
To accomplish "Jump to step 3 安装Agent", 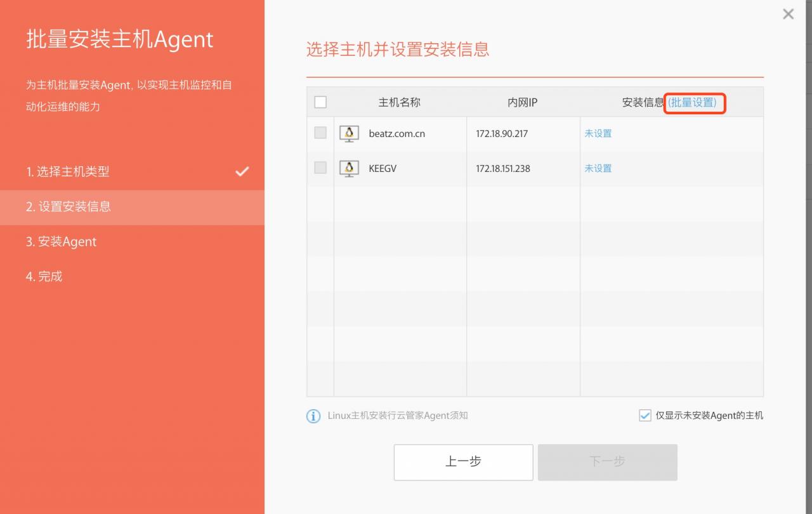I will pyautogui.click(x=62, y=242).
